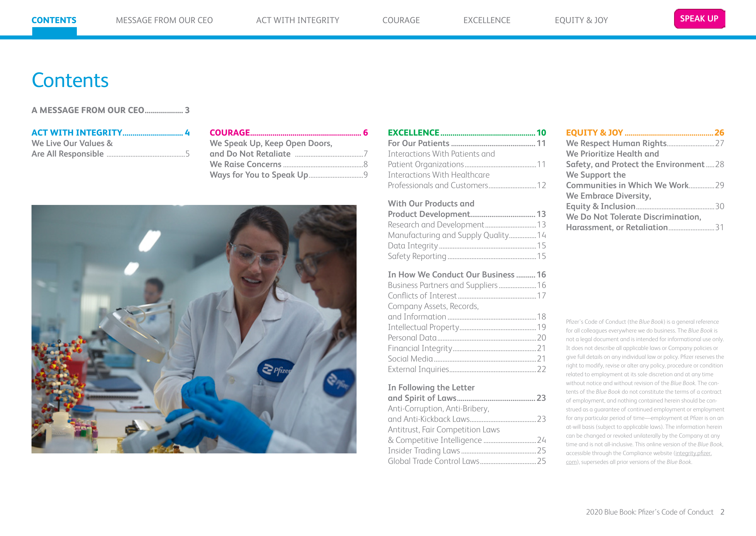
Task: Jump to green EXCELLENCE heading entry
Action: click(x=467, y=133)
